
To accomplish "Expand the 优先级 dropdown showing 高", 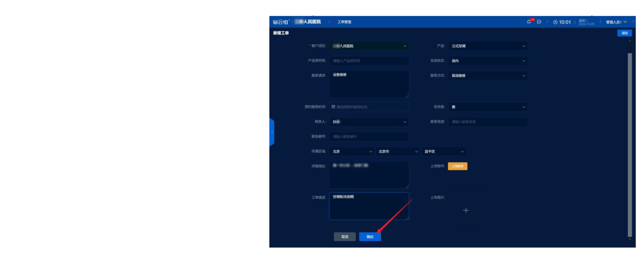I will pos(487,107).
